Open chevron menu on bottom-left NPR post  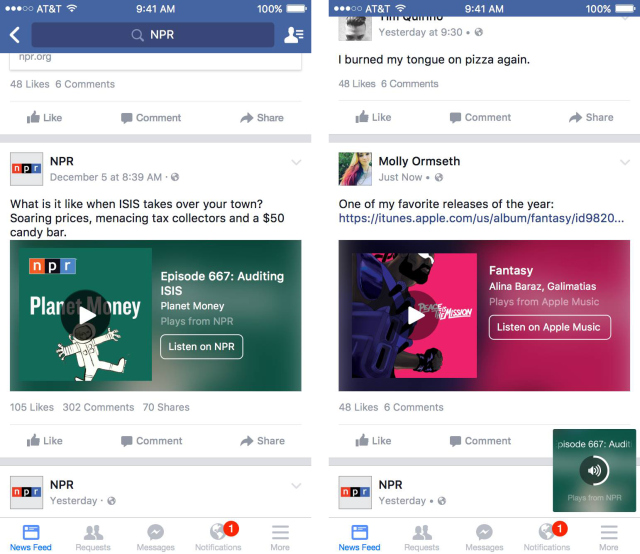[x=296, y=486]
